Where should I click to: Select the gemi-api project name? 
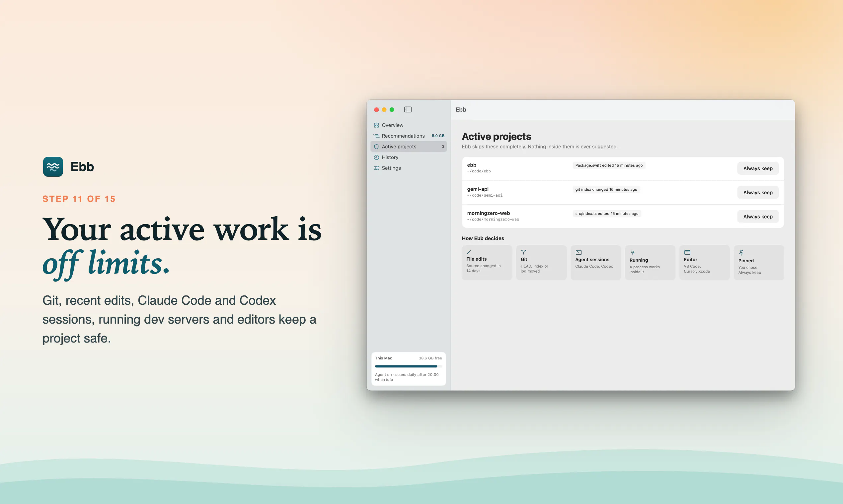click(x=478, y=189)
